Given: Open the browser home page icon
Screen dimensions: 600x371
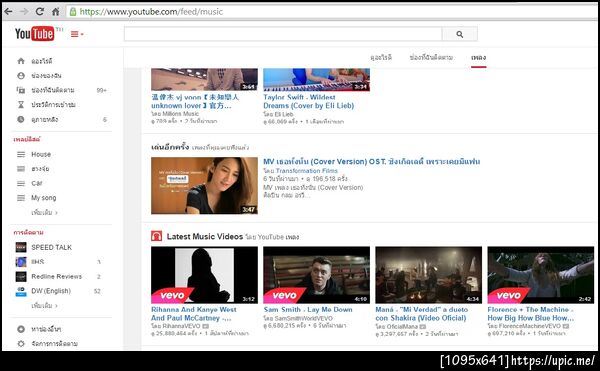Looking at the screenshot, I should click(55, 11).
